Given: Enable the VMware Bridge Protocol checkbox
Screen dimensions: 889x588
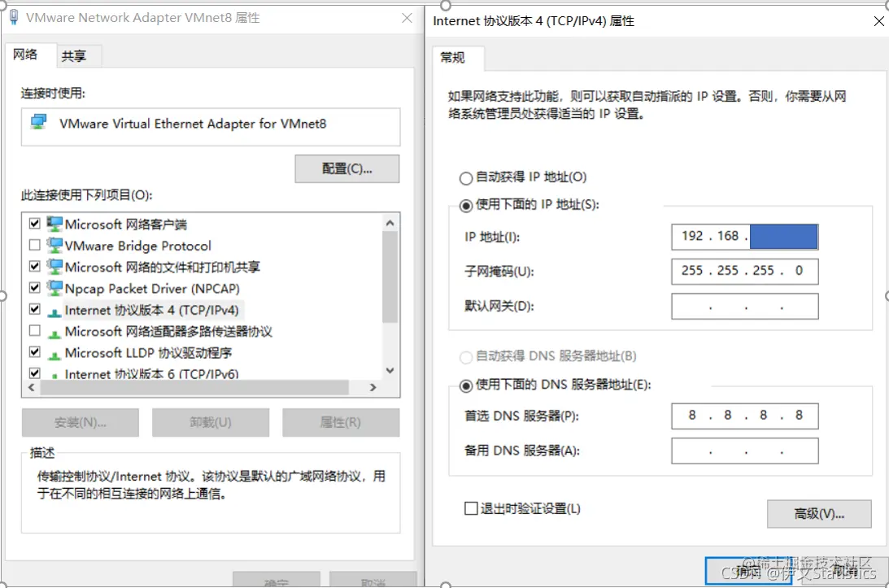Looking at the screenshot, I should click(x=35, y=245).
